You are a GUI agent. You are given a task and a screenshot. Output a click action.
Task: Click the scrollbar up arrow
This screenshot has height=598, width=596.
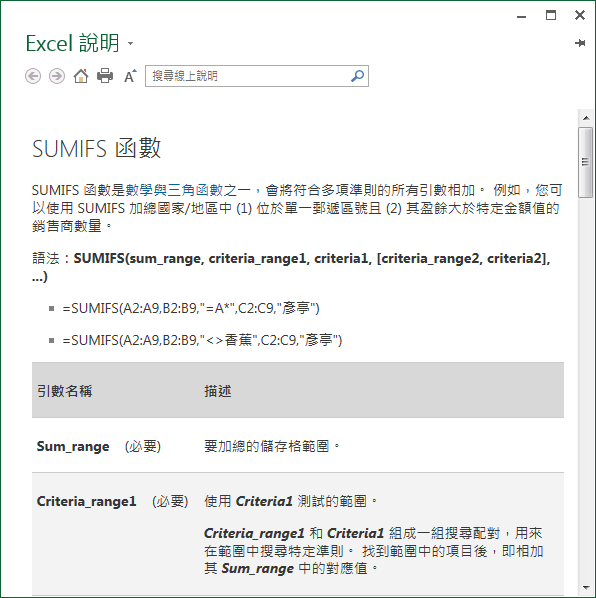pyautogui.click(x=586, y=118)
